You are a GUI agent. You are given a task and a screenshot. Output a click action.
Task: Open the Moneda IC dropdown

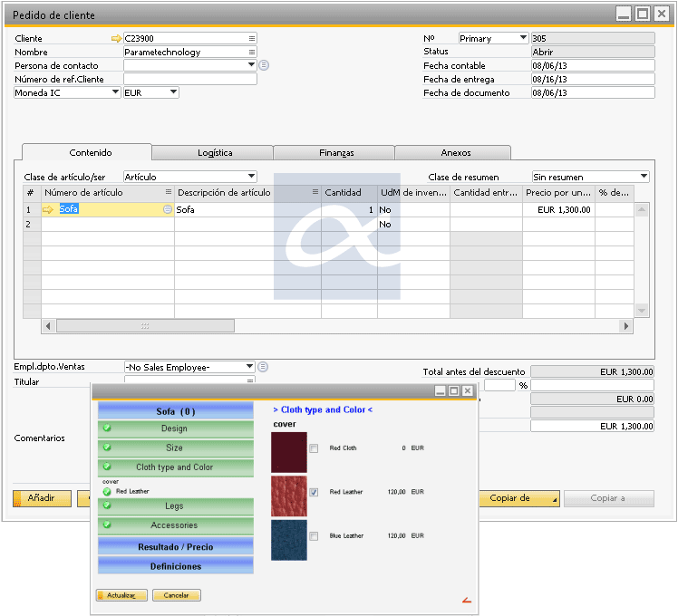[115, 92]
